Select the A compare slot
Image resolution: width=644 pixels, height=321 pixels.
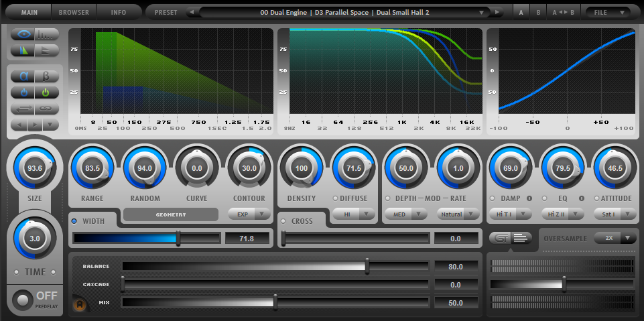pyautogui.click(x=521, y=12)
